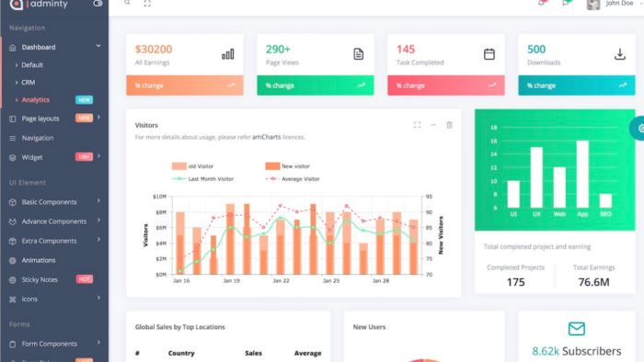The height and width of the screenshot is (362, 644).
Task: Expand the Widget chevron
Action: pos(98,156)
